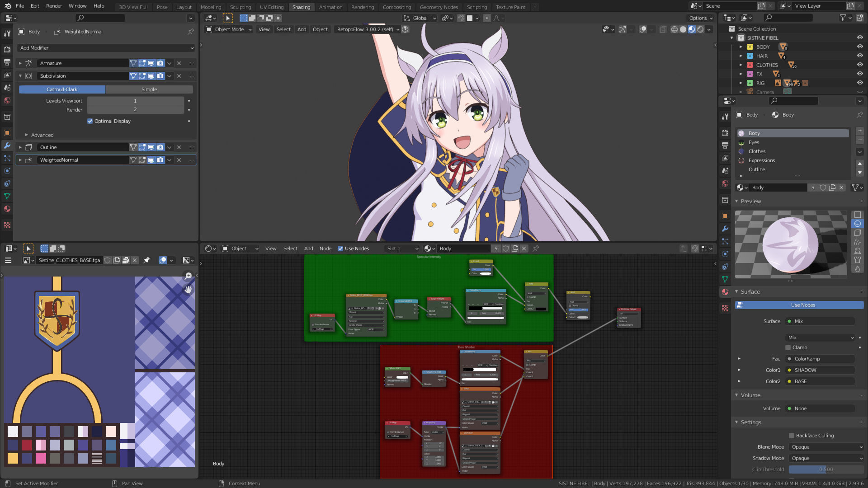Unlink the Body material datablock
Image resolution: width=868 pixels, height=488 pixels.
841,188
